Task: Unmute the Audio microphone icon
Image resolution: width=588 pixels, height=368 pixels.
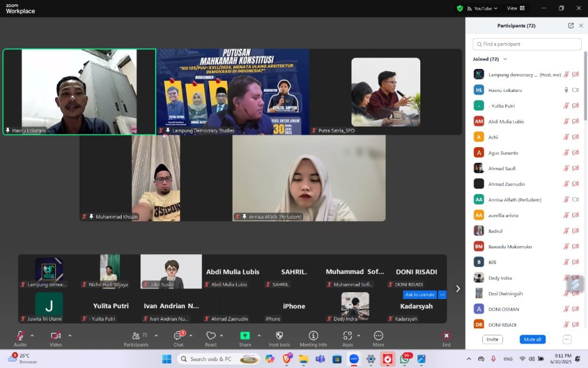Action: pyautogui.click(x=20, y=336)
